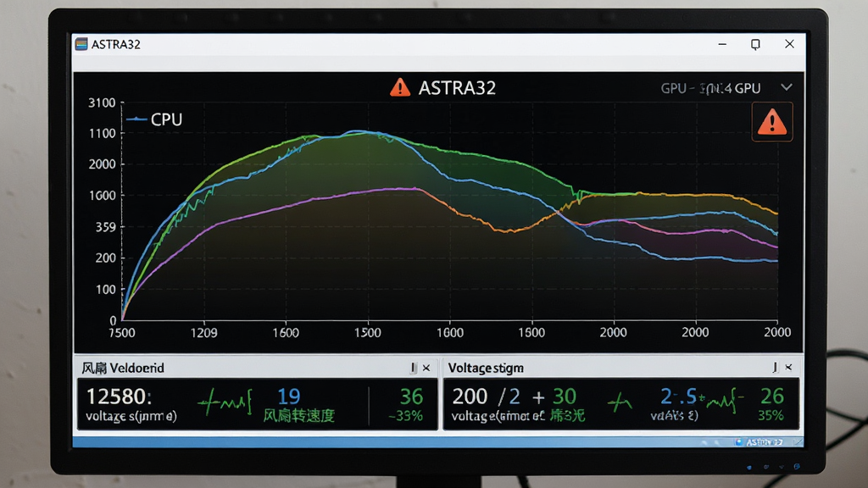Screen dimensions: 868x488
Task: Click the blue 19 value
Action: (288, 396)
